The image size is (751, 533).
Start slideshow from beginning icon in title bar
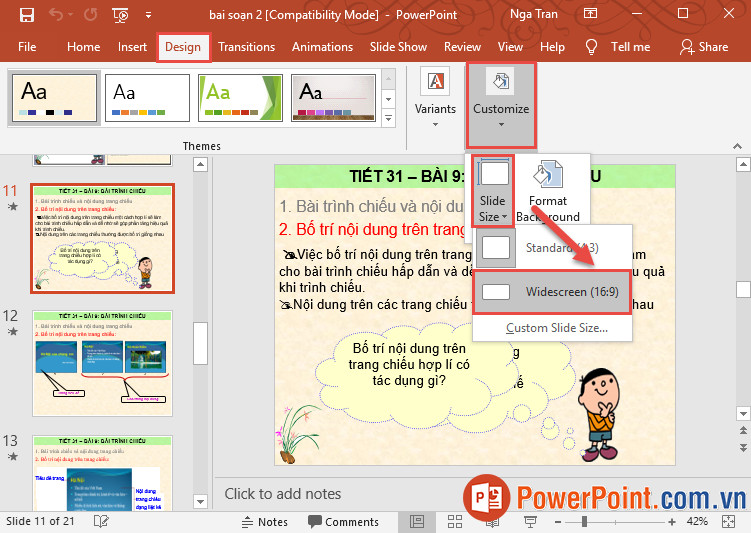tap(120, 15)
